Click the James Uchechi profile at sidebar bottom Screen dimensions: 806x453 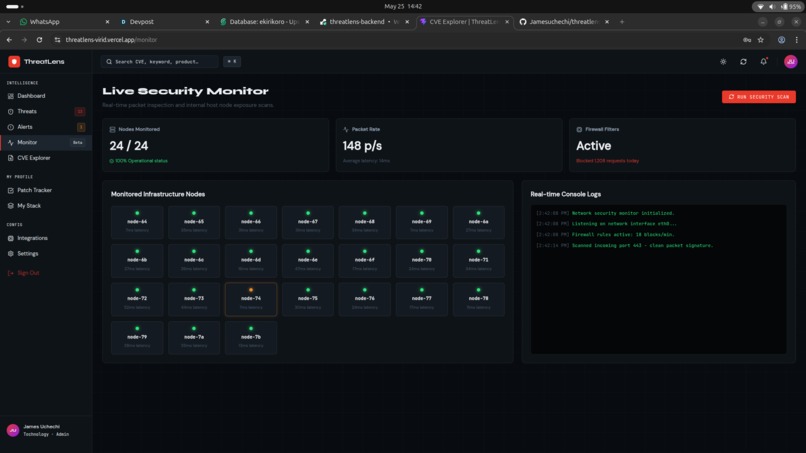click(46, 430)
